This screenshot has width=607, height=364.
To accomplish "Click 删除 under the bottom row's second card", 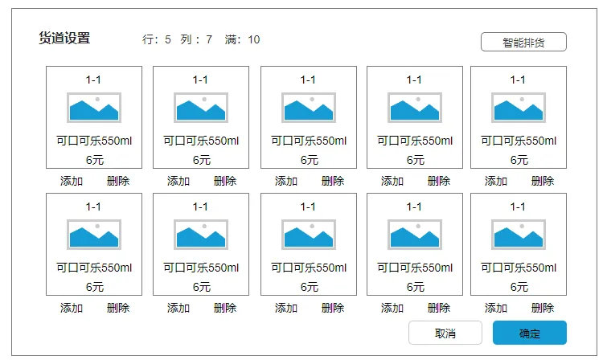I will pos(225,308).
